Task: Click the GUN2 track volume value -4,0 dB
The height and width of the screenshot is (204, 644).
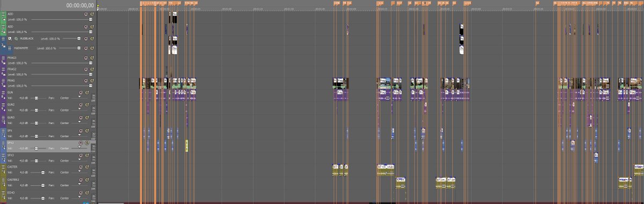Action: point(24,110)
